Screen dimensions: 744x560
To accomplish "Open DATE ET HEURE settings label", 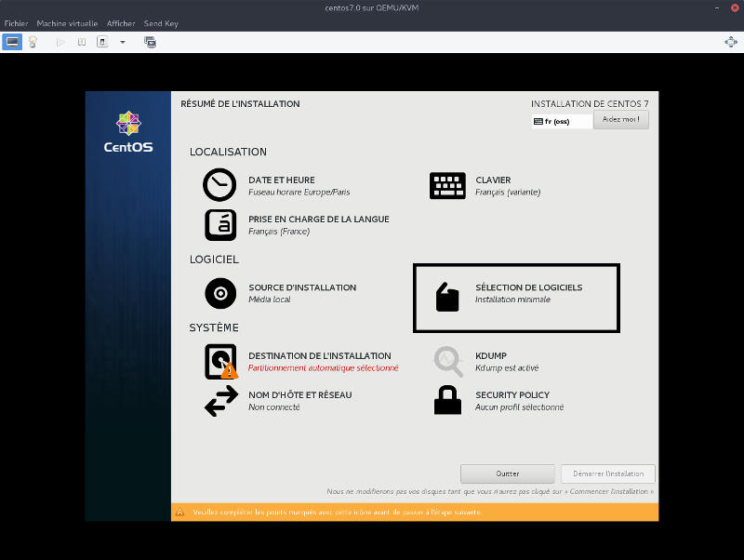I will (x=282, y=180).
